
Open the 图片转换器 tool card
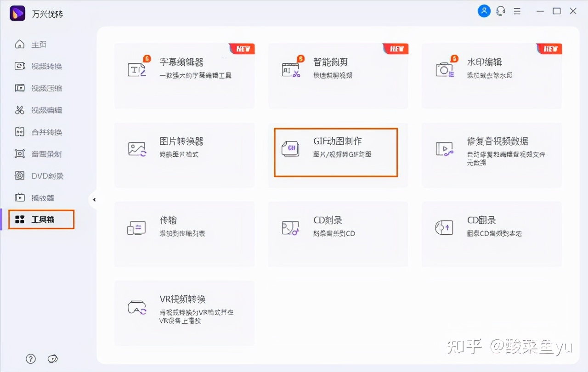coord(184,155)
